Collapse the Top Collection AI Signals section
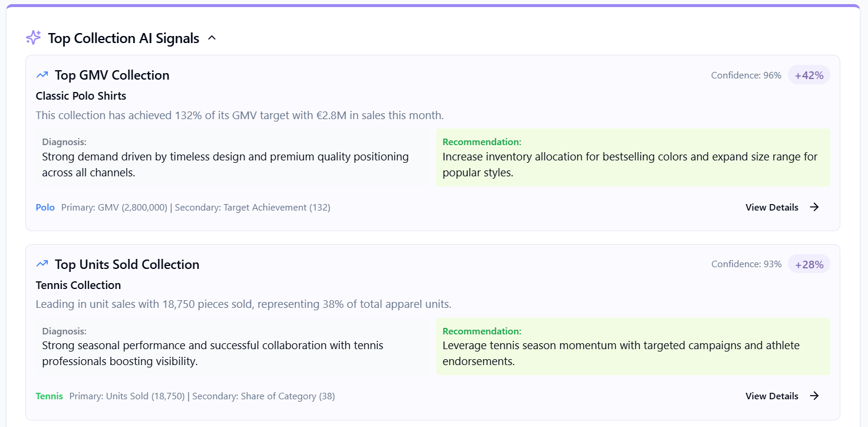868x427 pixels. click(212, 38)
